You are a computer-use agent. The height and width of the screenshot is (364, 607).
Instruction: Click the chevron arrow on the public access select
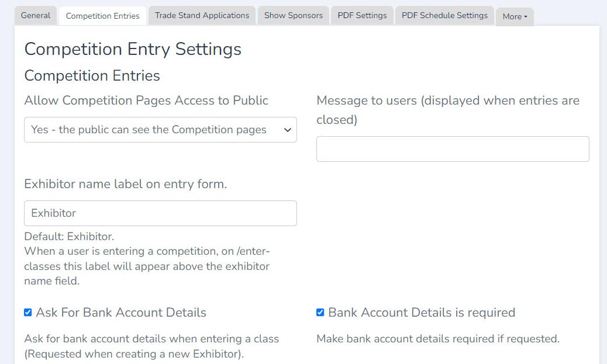coord(287,130)
